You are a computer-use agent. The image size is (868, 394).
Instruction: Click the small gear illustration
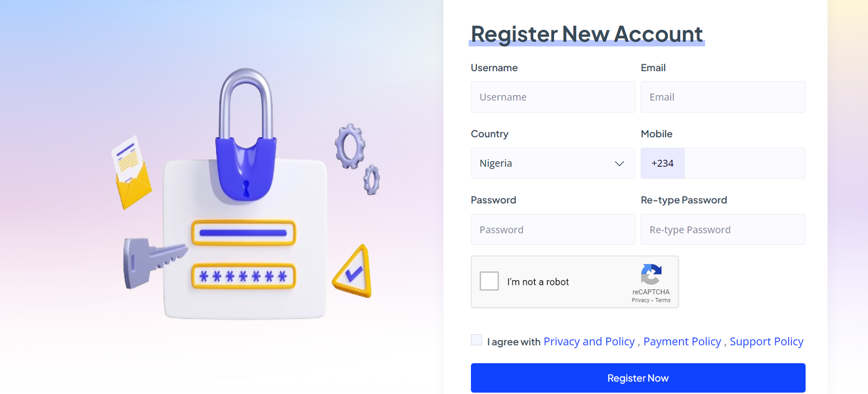coord(372,180)
